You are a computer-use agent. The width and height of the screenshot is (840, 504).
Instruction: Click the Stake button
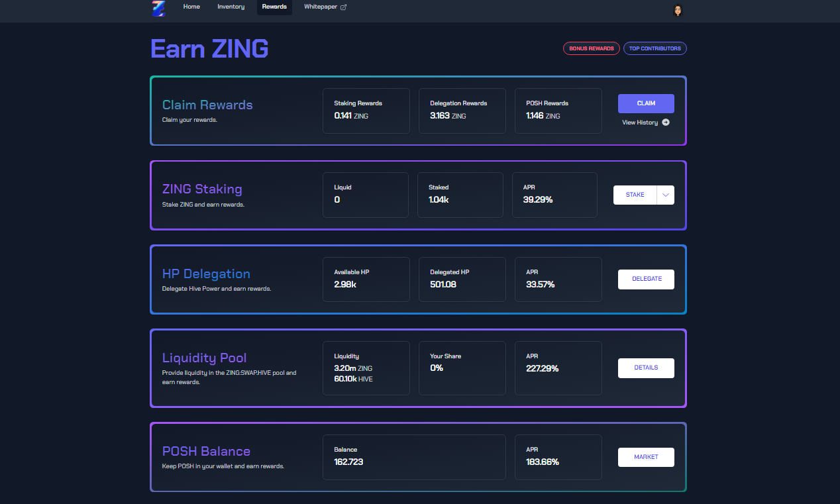pos(635,195)
